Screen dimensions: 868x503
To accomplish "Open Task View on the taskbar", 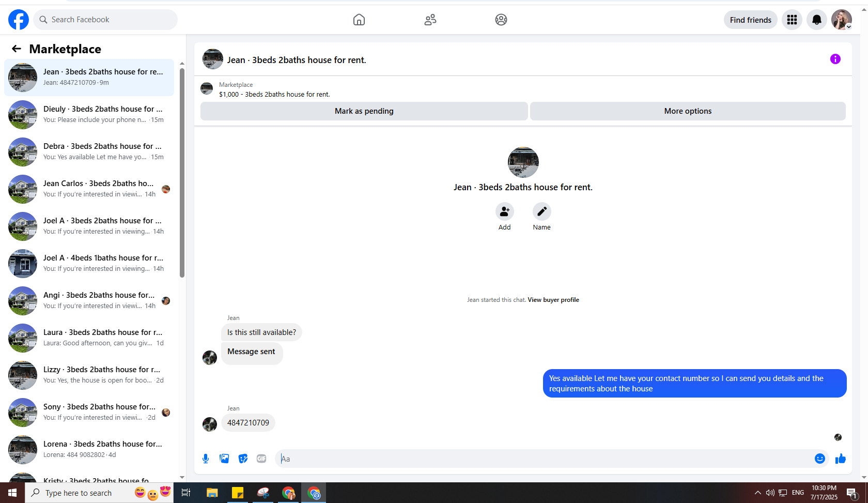I will (186, 493).
